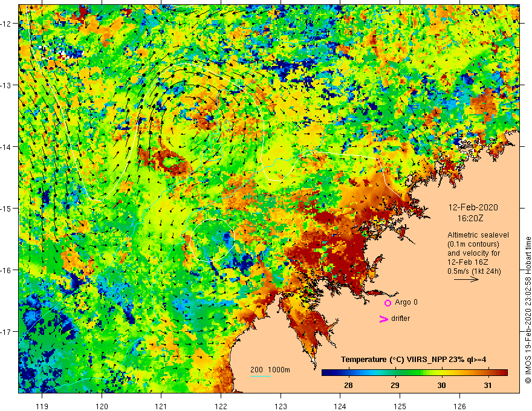The image size is (532, 411).
Task: Click the 'and velocity for' text line
Action: tap(473, 253)
